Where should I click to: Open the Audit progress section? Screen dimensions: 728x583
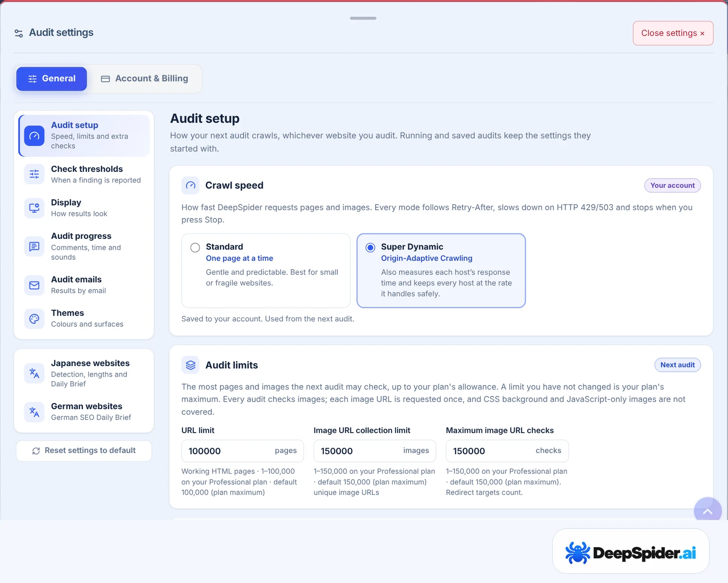click(84, 246)
